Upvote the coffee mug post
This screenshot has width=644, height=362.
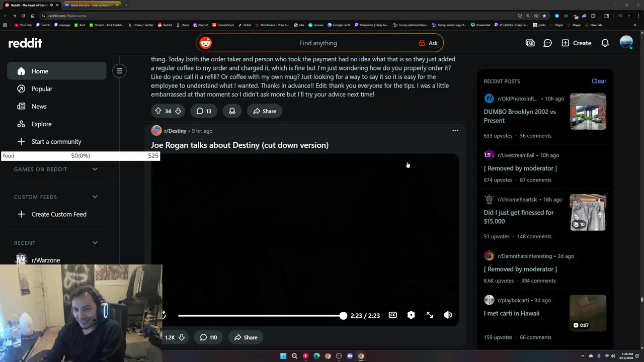coord(158,111)
